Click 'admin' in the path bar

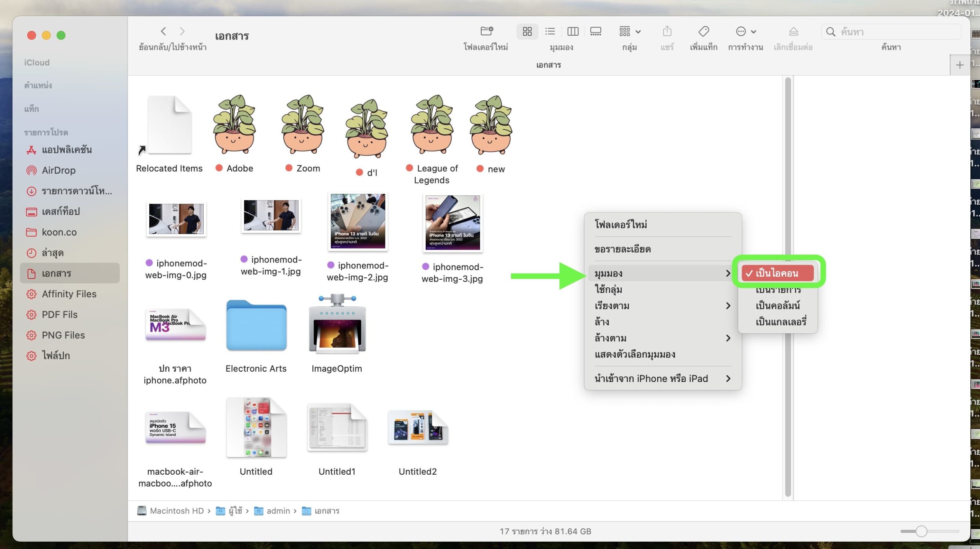pyautogui.click(x=278, y=511)
